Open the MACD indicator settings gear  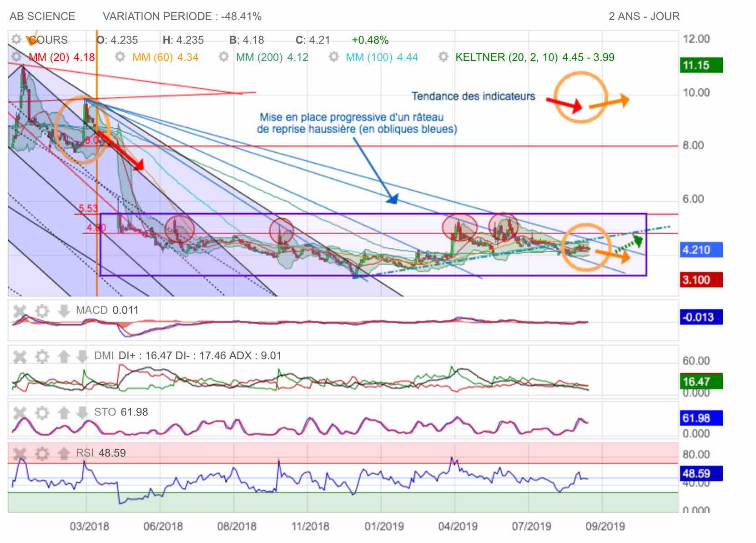[42, 311]
